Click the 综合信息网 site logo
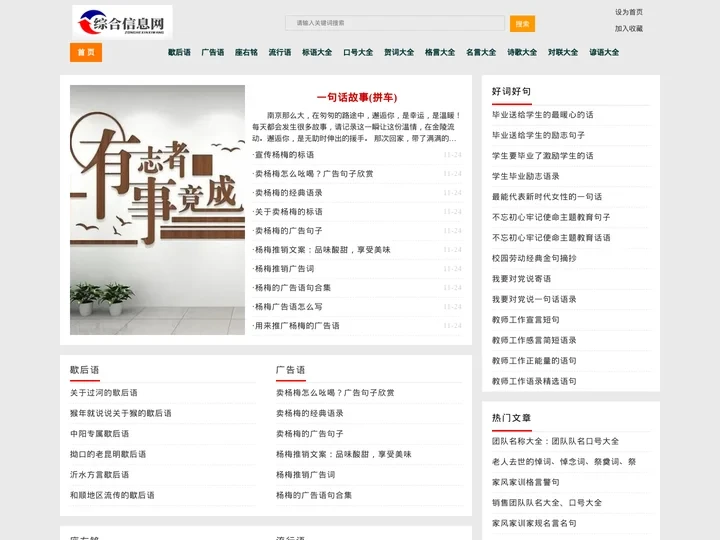 coord(122,22)
